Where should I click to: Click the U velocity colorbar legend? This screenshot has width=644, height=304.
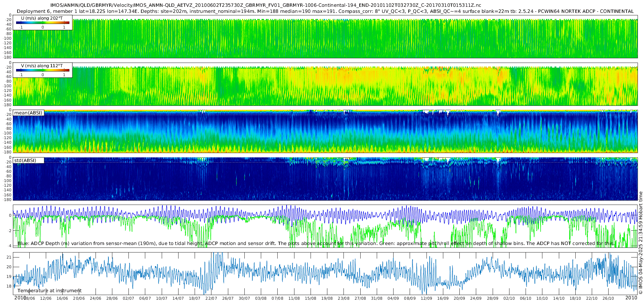43,23
